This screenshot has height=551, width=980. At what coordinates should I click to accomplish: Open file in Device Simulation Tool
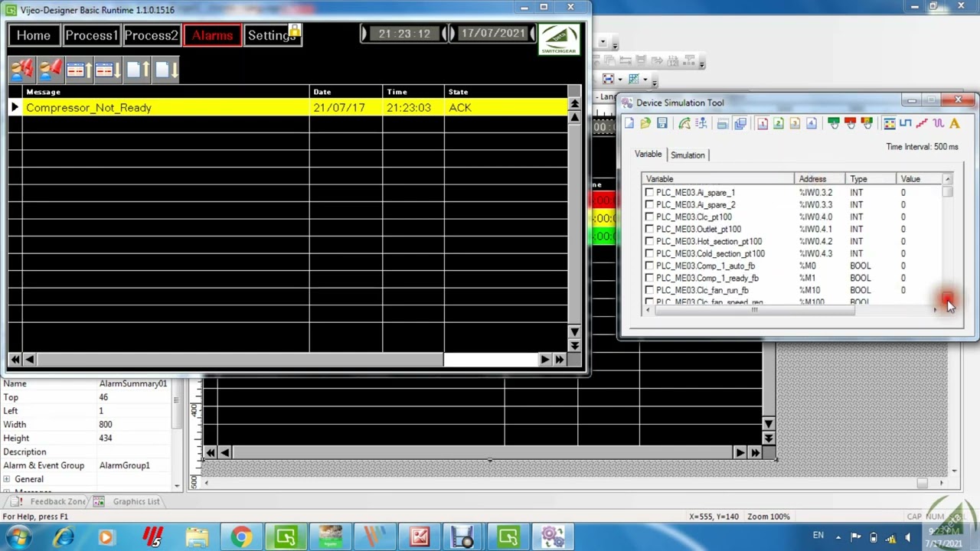pyautogui.click(x=645, y=124)
